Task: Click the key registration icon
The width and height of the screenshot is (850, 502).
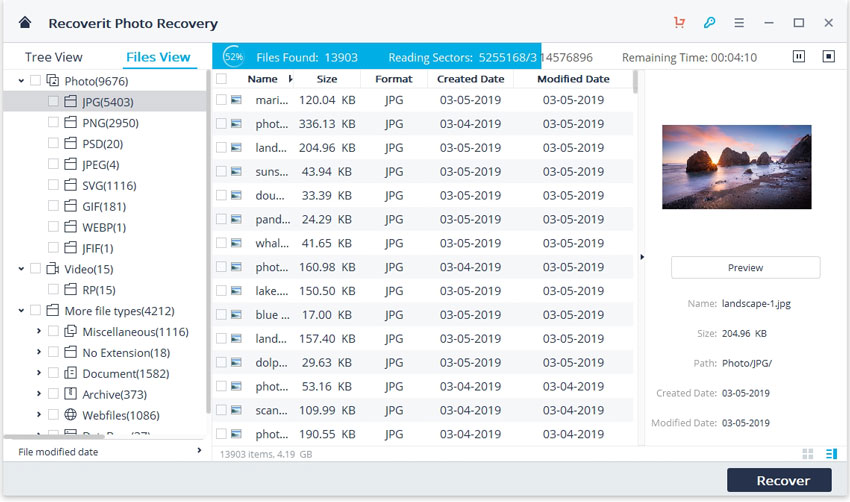Action: [x=709, y=23]
